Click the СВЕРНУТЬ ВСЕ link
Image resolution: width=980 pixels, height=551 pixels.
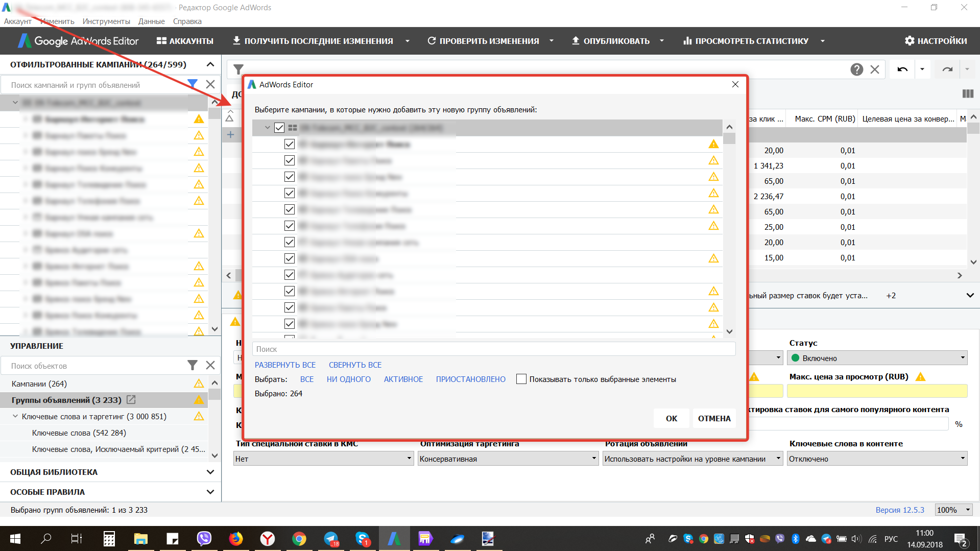355,365
